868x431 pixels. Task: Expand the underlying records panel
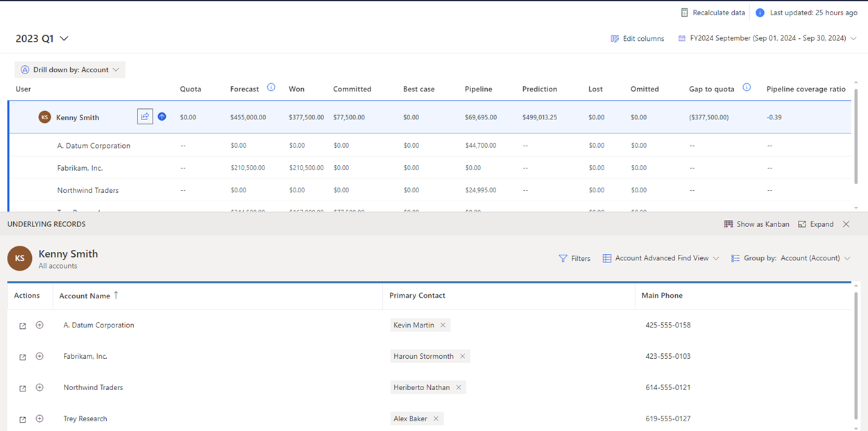[816, 224]
